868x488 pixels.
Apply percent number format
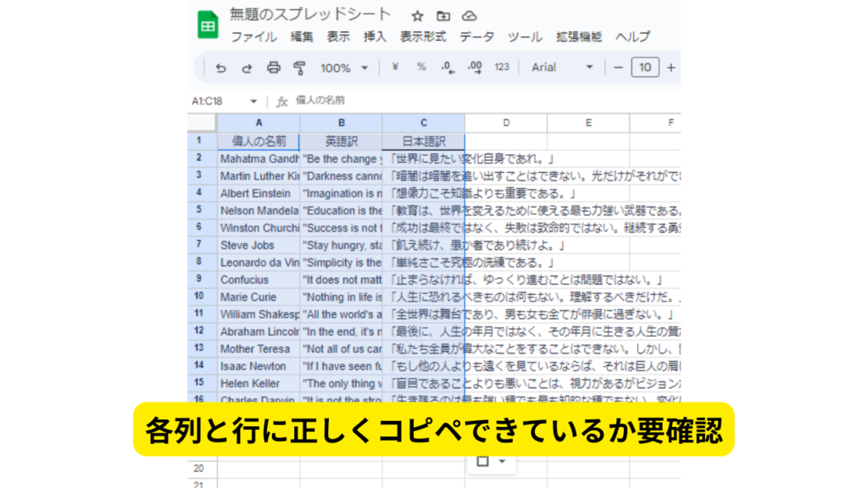coord(421,68)
